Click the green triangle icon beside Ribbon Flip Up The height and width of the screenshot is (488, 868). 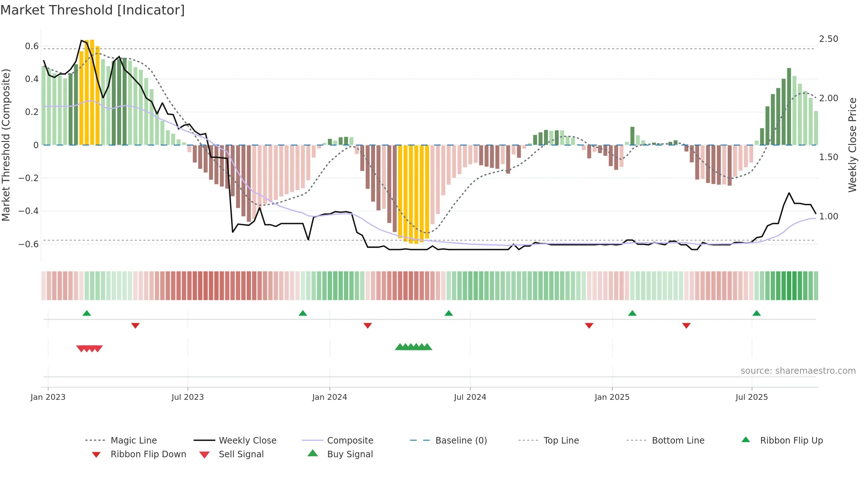click(746, 440)
